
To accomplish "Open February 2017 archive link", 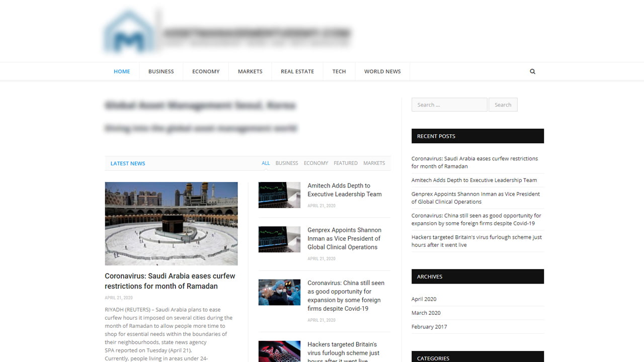I will 429,327.
